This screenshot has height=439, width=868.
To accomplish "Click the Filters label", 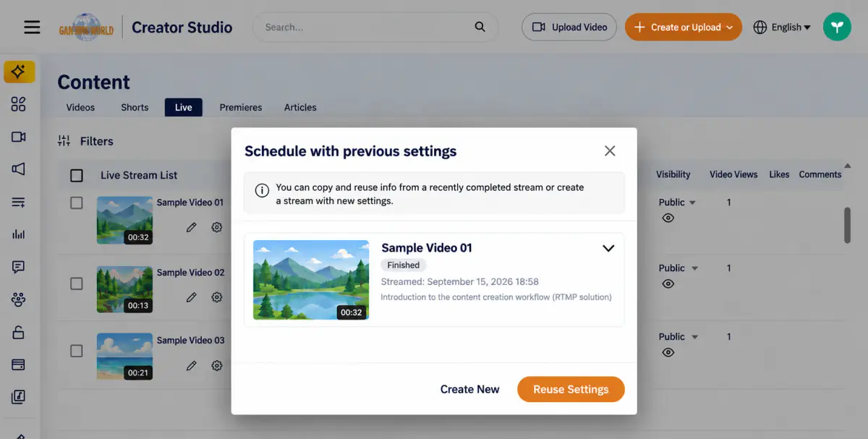I will click(x=97, y=141).
